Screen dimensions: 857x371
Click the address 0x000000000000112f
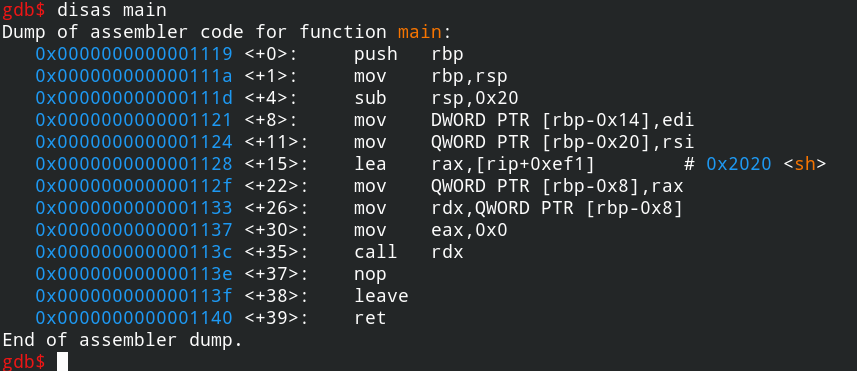click(134, 186)
